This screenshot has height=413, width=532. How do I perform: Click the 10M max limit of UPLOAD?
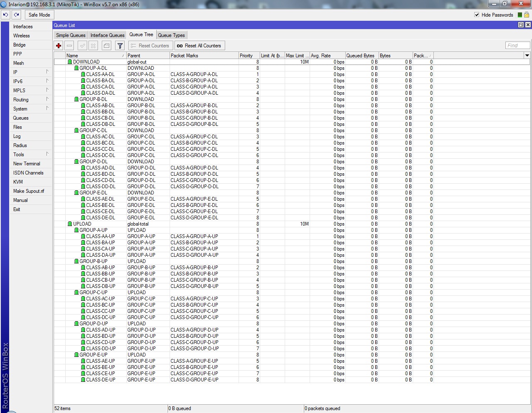tap(304, 224)
